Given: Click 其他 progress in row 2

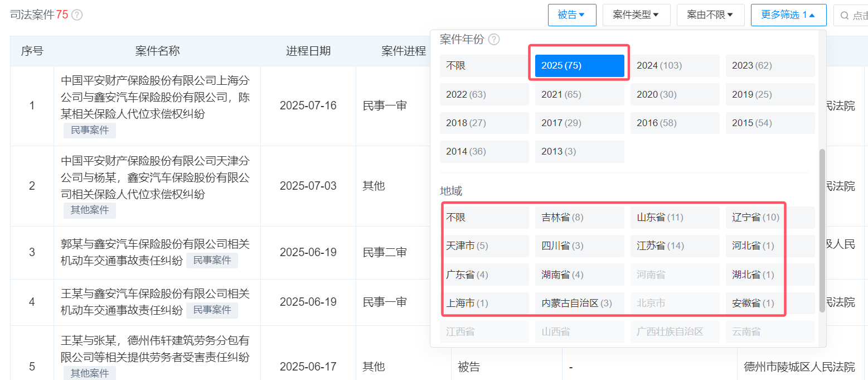Looking at the screenshot, I should point(374,186).
